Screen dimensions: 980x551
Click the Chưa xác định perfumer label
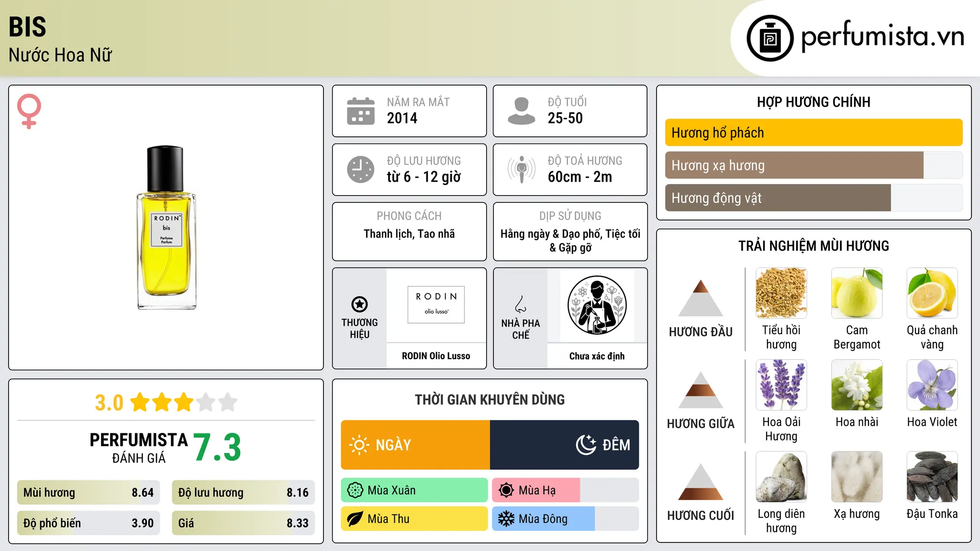pyautogui.click(x=597, y=356)
